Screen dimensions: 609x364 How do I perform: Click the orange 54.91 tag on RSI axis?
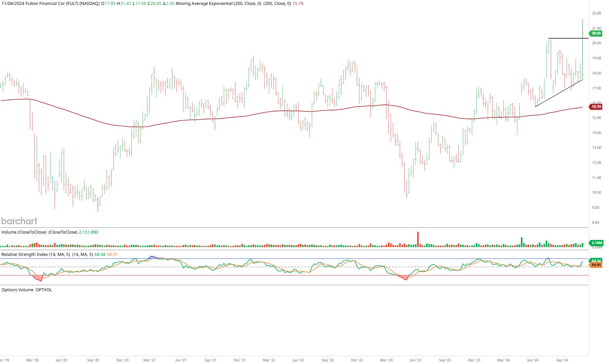click(x=596, y=265)
